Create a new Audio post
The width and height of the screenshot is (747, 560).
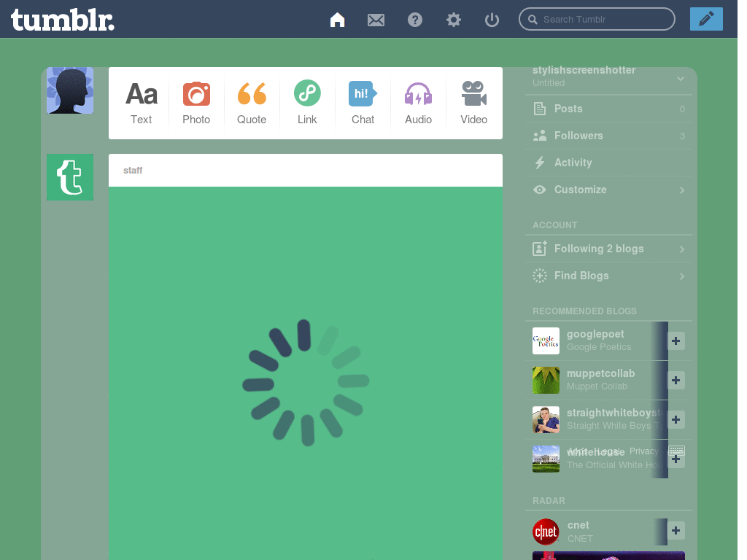(x=418, y=104)
